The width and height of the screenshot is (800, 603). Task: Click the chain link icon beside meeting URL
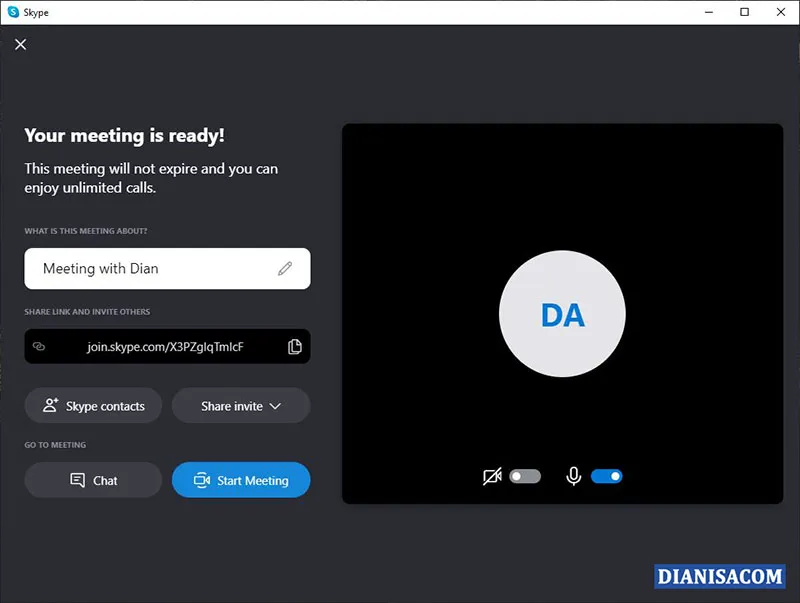pyautogui.click(x=40, y=346)
